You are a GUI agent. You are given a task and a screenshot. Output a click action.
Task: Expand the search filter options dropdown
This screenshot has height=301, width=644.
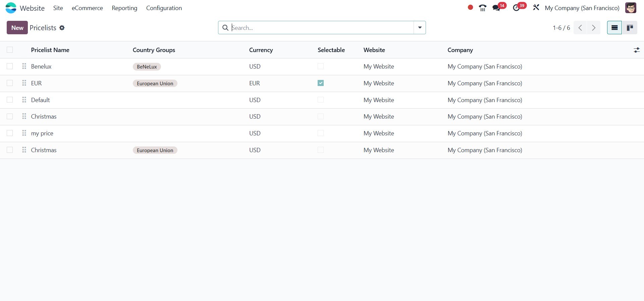point(420,28)
